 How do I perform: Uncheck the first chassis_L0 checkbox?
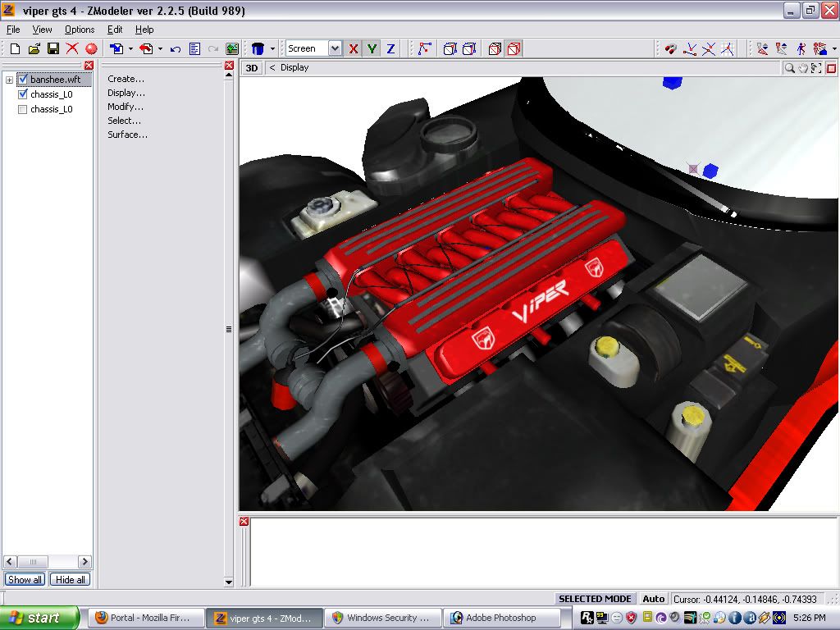tap(23, 94)
